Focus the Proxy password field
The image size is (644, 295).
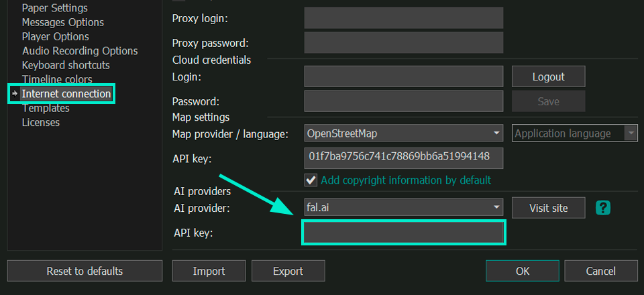tap(404, 43)
